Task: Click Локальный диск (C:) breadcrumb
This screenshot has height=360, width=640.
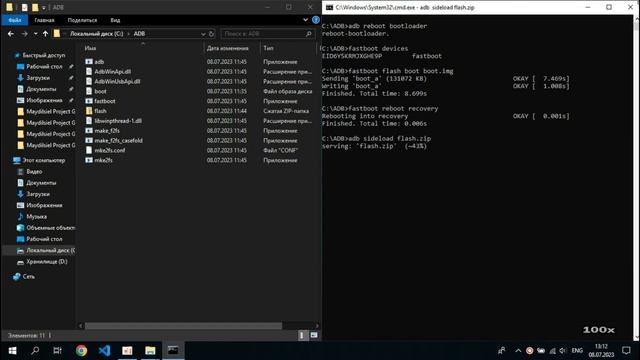Action: tap(96, 34)
